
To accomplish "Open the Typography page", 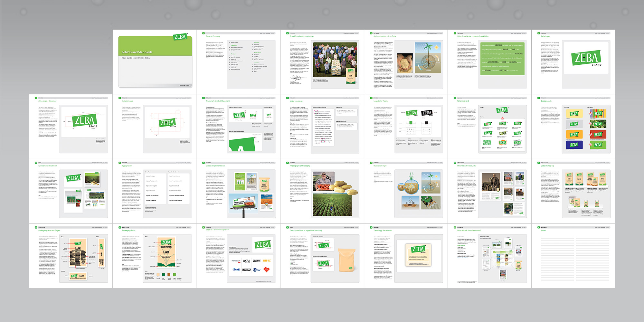I will coord(155,191).
